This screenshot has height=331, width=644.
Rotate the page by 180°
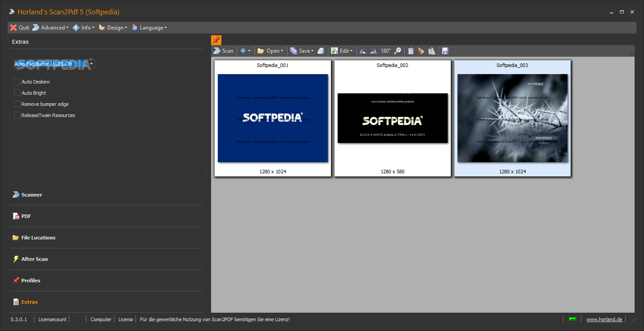click(386, 51)
